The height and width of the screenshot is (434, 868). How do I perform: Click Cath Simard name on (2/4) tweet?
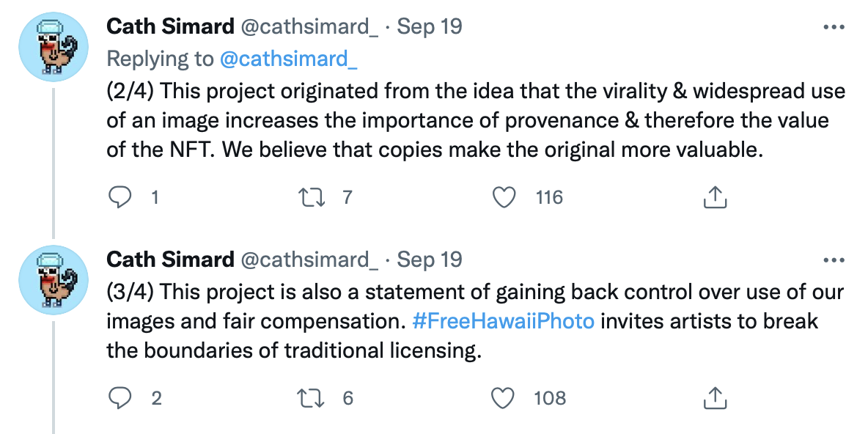[x=170, y=27]
